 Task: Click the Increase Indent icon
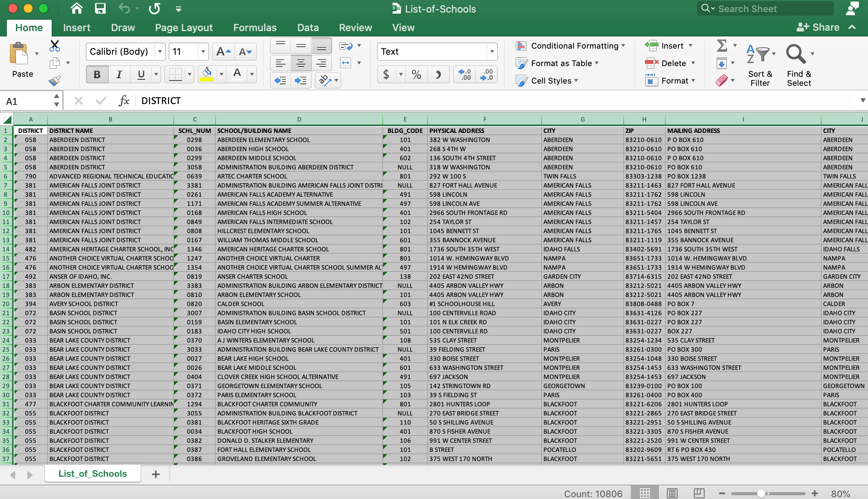(301, 81)
